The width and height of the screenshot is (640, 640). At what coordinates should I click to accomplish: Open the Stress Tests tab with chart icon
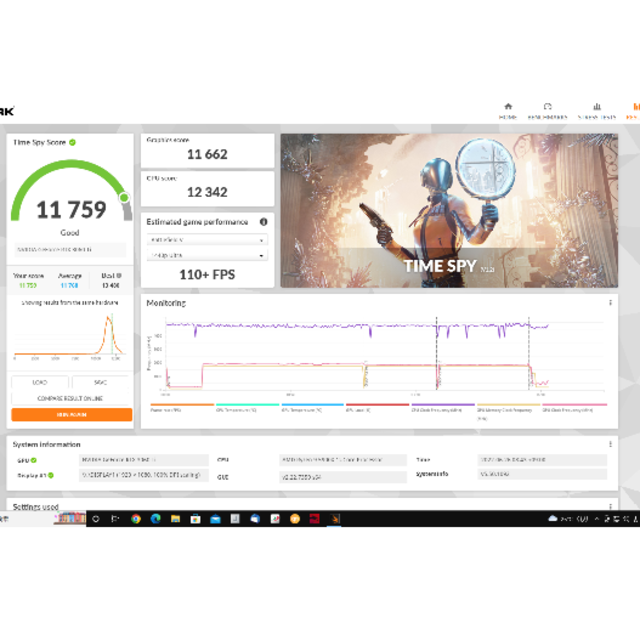point(597,111)
